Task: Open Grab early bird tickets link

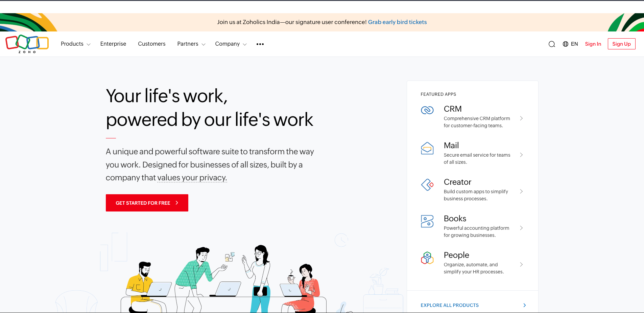Action: pos(397,22)
